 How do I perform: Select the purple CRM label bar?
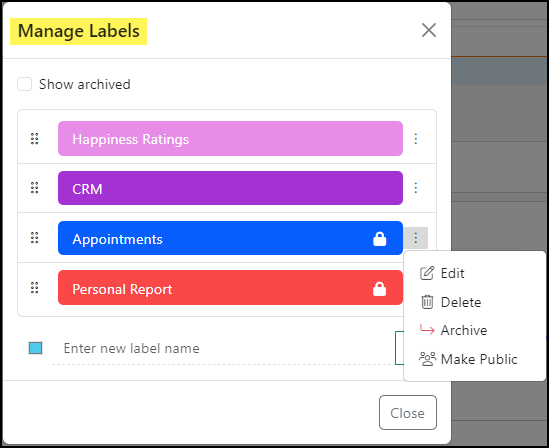230,188
